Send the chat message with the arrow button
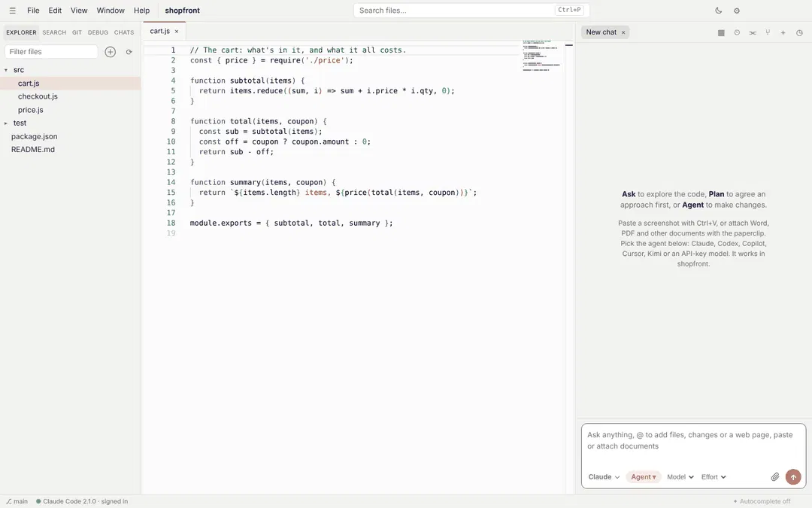Image resolution: width=812 pixels, height=508 pixels. tap(793, 477)
